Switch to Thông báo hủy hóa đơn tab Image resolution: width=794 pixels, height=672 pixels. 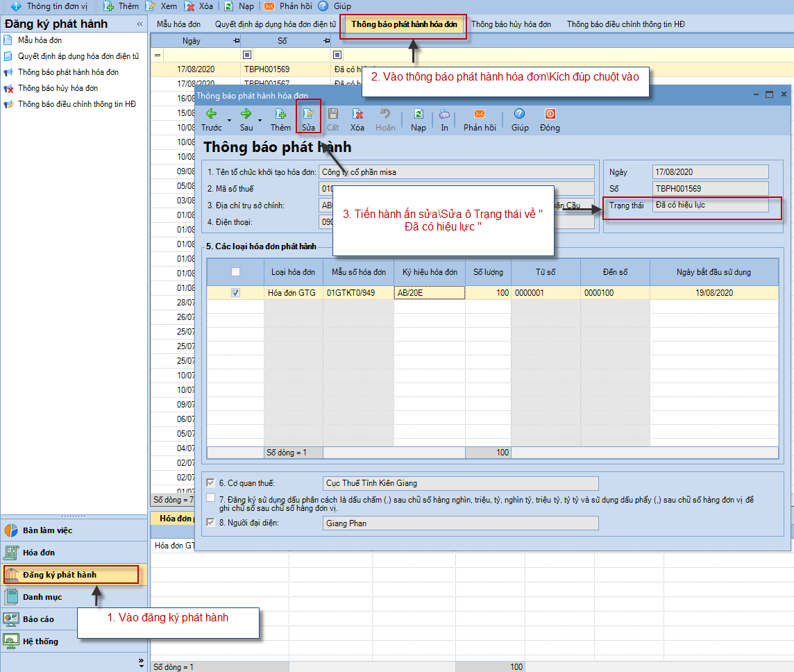pyautogui.click(x=511, y=24)
